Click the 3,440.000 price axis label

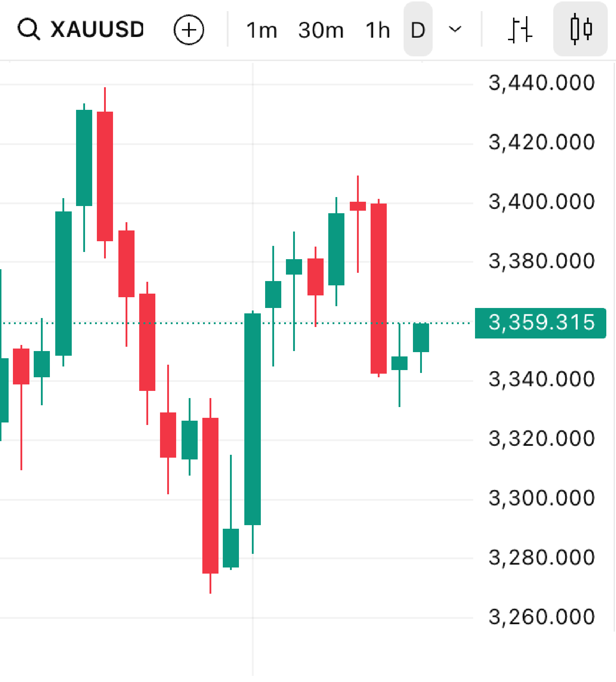(x=541, y=83)
